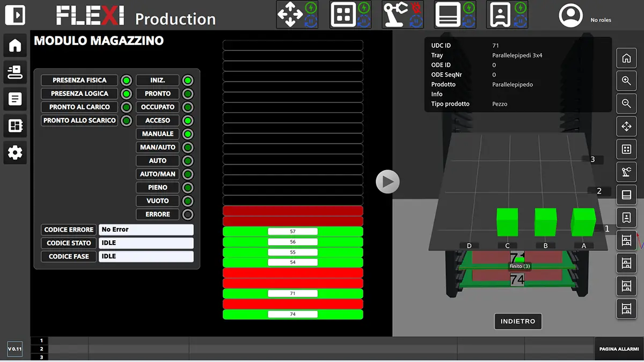Click the AUTO mode button
The image size is (644, 362).
click(157, 161)
